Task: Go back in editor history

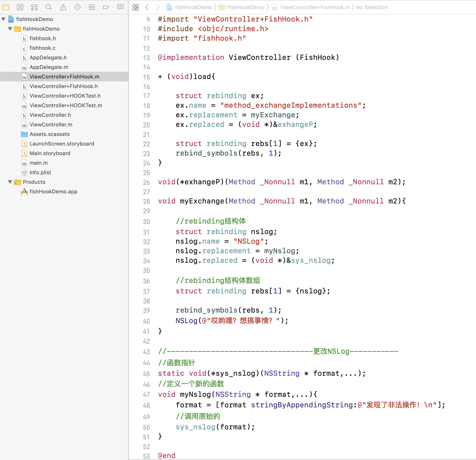Action: pyautogui.click(x=147, y=7)
